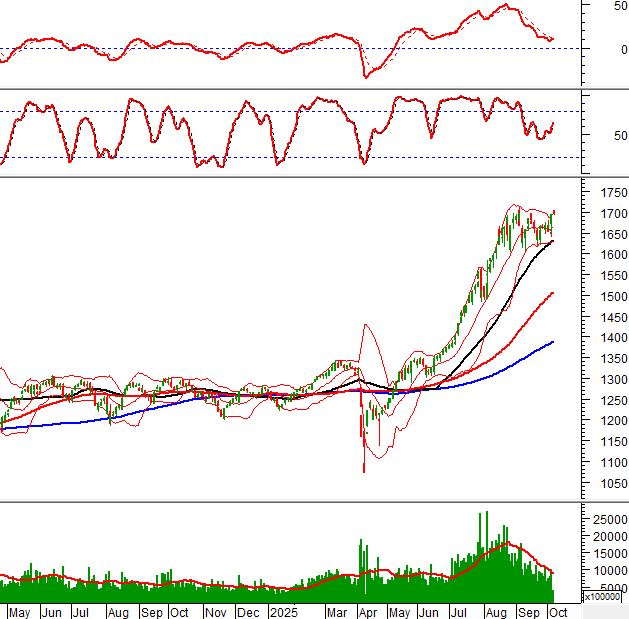Select the blue dashed zero line in top indicator
629x619 pixels.
200,48
